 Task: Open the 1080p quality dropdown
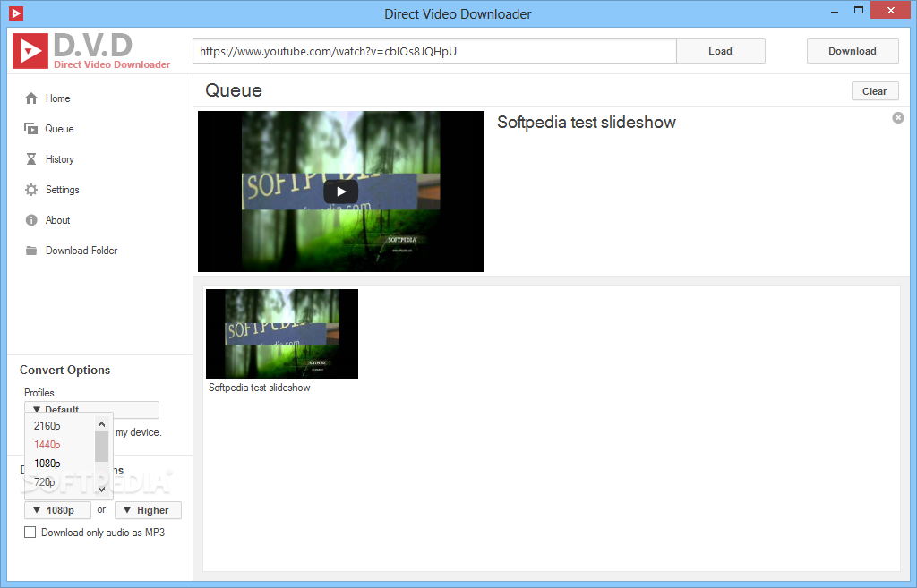pyautogui.click(x=57, y=510)
